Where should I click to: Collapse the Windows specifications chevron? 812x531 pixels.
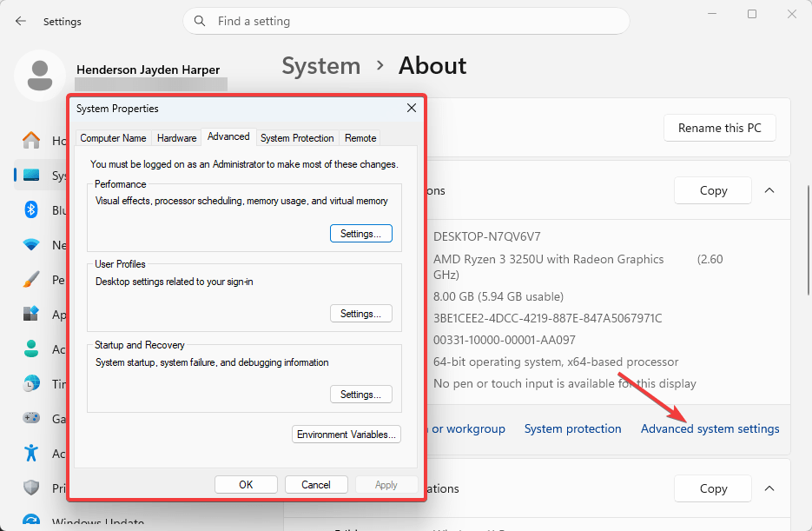tap(769, 488)
